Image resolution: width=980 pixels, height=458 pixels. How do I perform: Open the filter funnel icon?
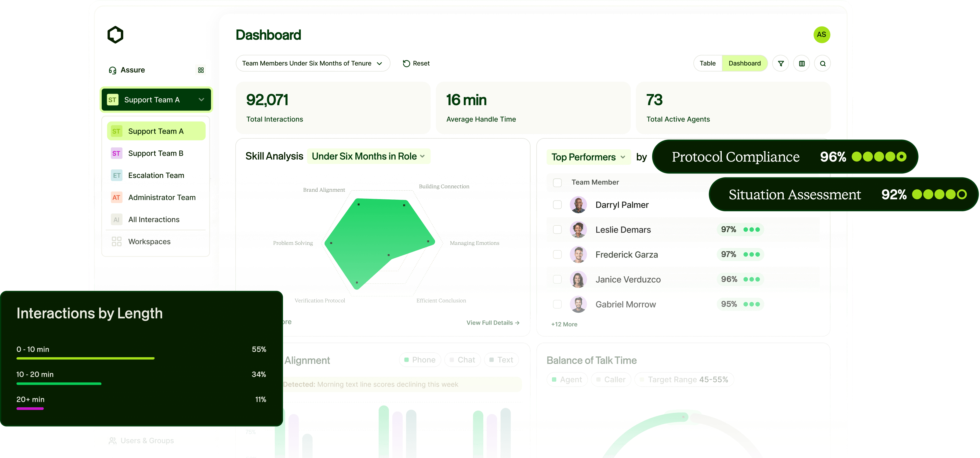[781, 64]
